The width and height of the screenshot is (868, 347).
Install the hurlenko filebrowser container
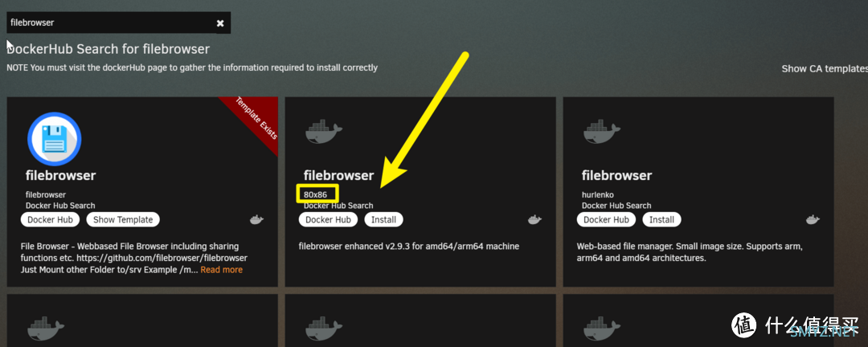point(661,220)
